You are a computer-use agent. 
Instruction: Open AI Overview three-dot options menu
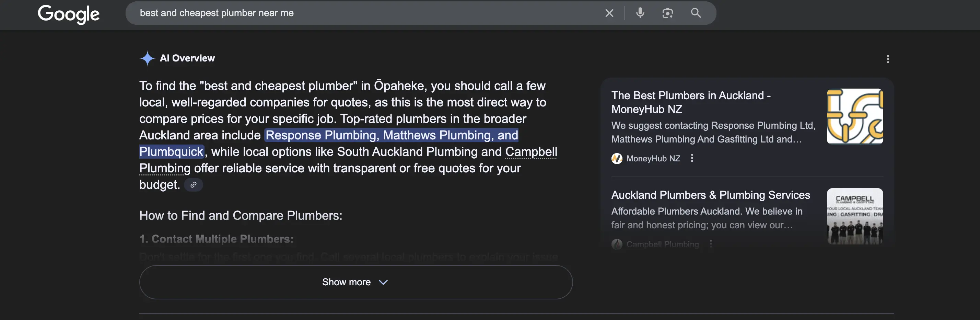(x=888, y=59)
